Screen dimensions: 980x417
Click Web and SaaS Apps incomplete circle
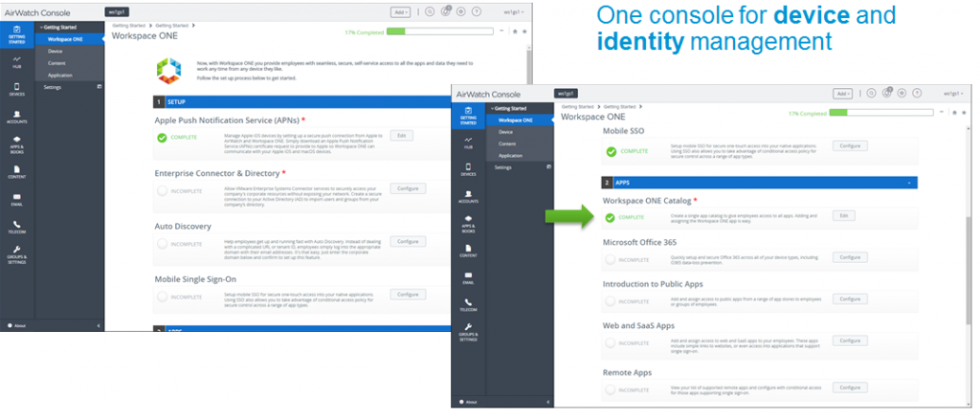(x=610, y=342)
